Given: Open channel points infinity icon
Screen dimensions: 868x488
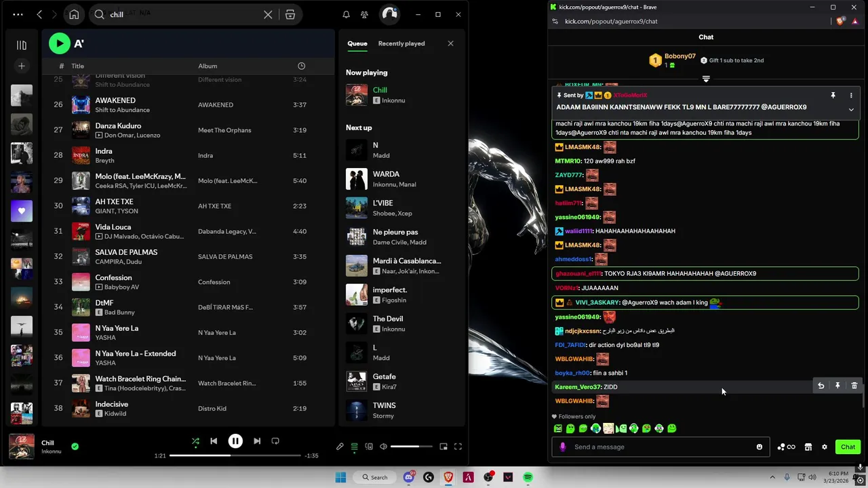Looking at the screenshot, I should (x=787, y=447).
